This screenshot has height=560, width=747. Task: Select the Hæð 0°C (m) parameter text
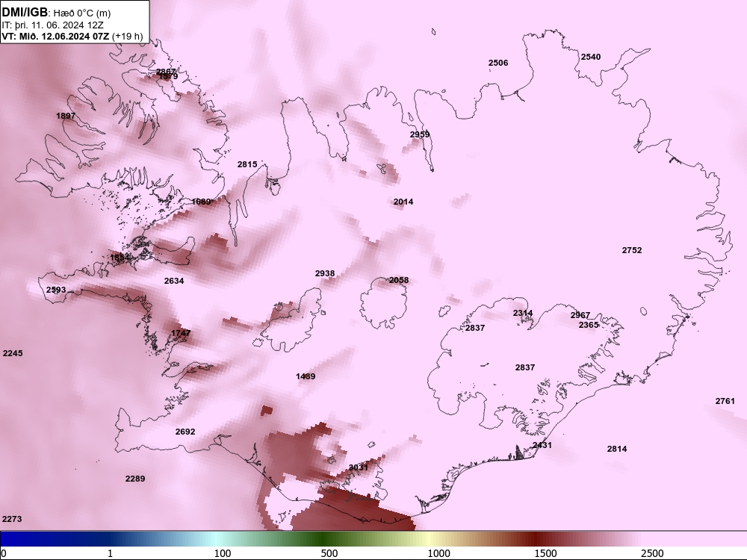81,13
